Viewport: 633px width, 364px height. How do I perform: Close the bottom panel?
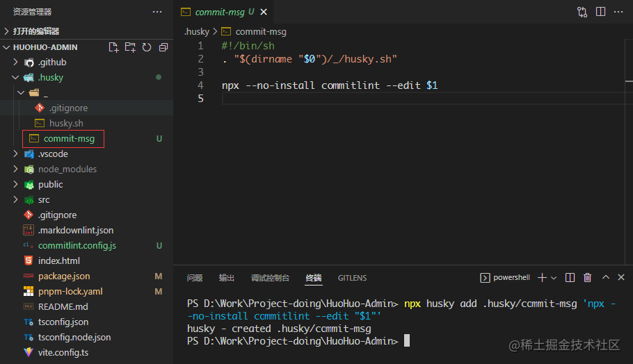tap(621, 277)
